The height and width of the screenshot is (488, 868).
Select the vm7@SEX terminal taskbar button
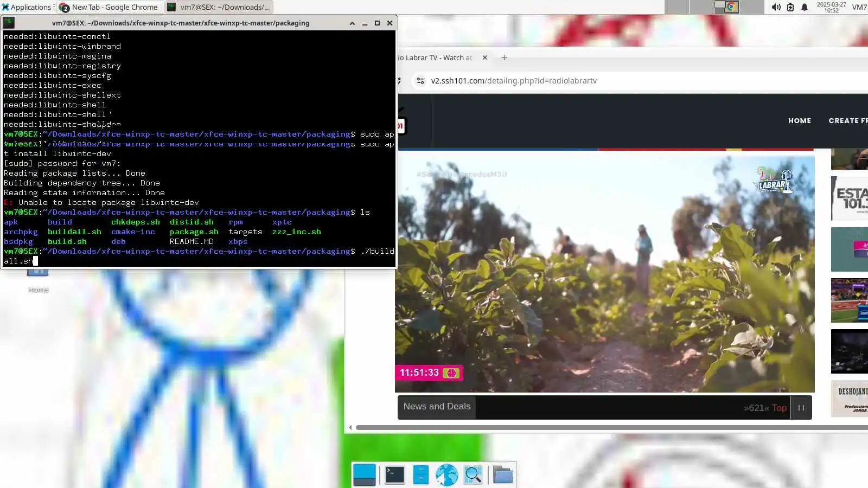coord(218,7)
